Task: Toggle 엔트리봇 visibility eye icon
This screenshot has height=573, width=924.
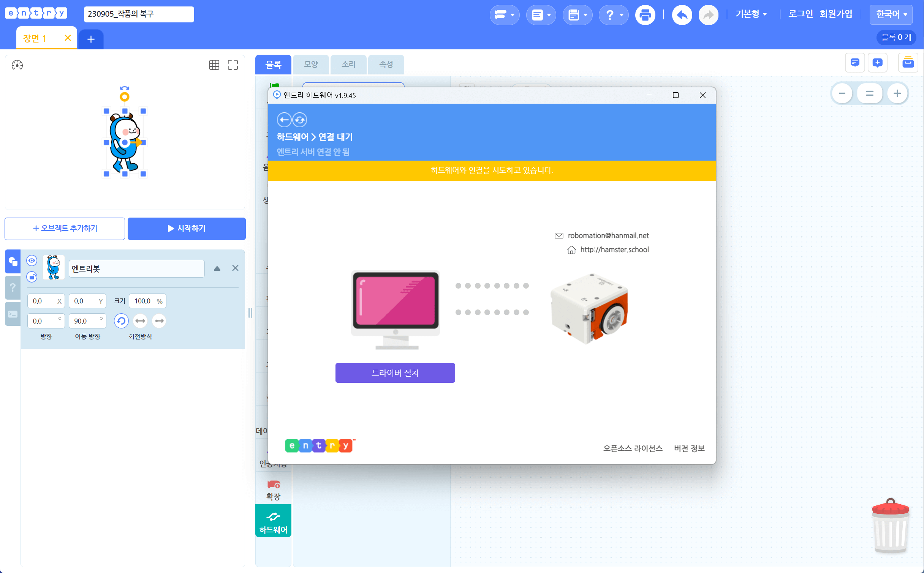Action: (32, 260)
